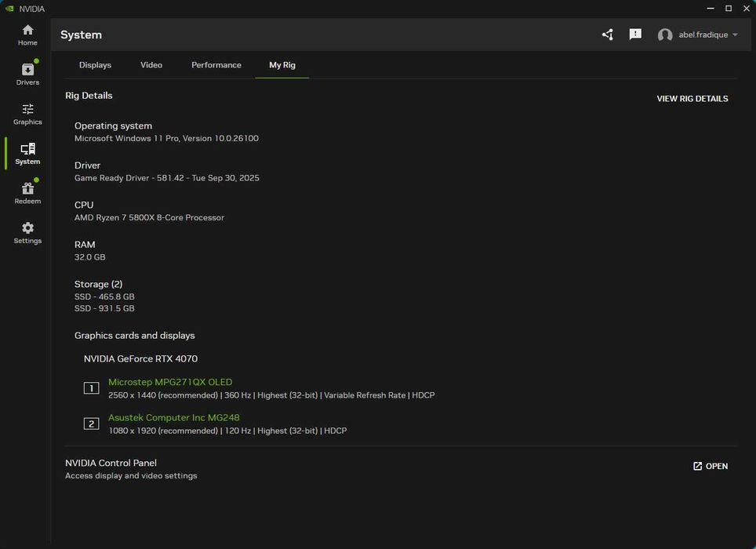This screenshot has height=549, width=756.
Task: Expand the abel.fradique account dropdown
Action: coord(735,35)
